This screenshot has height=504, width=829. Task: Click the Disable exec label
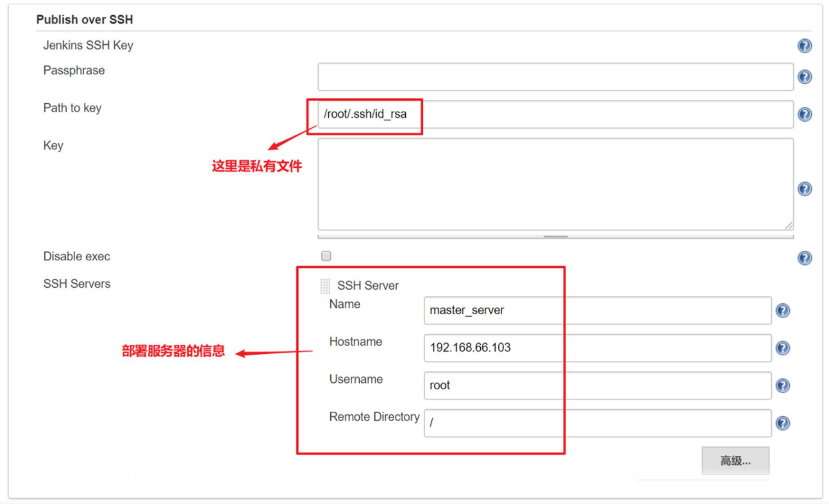[77, 256]
